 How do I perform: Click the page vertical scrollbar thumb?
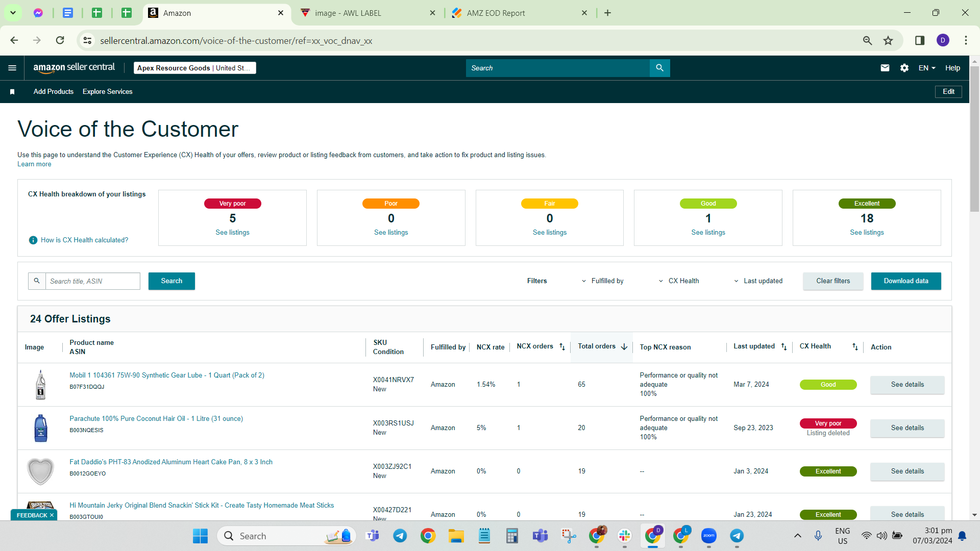point(974,138)
